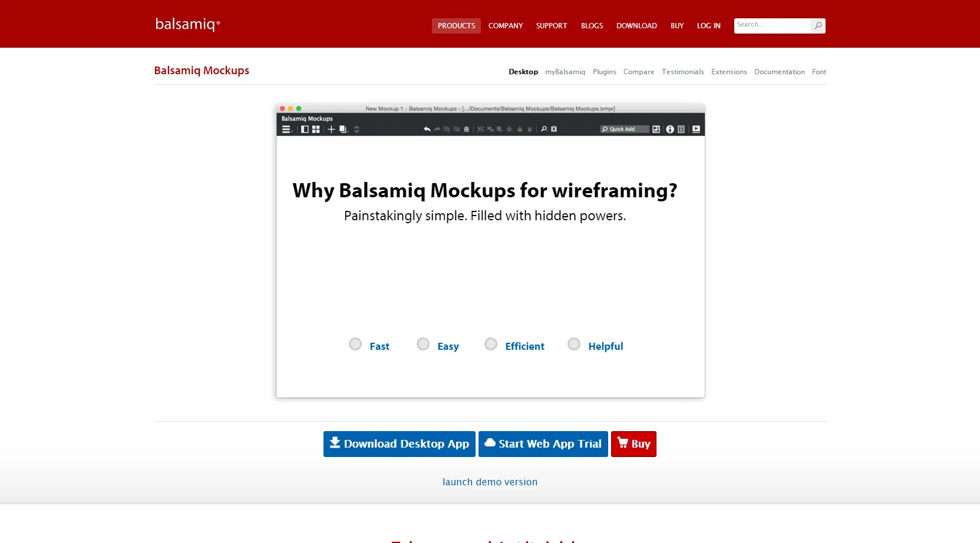Viewport: 980px width, 543px height.
Task: Toggle the navigator panel icon in the toolbar
Action: click(x=305, y=129)
